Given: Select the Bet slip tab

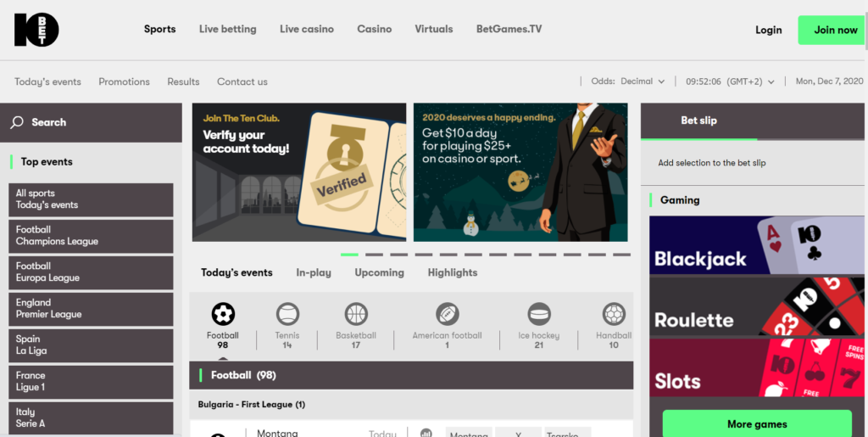Looking at the screenshot, I should [698, 120].
